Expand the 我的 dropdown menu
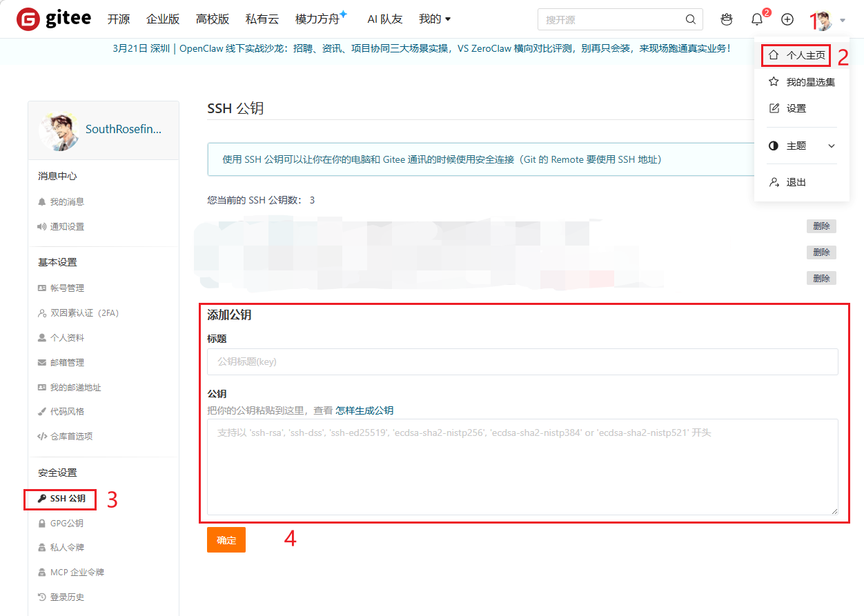This screenshot has width=864, height=616. [x=435, y=19]
